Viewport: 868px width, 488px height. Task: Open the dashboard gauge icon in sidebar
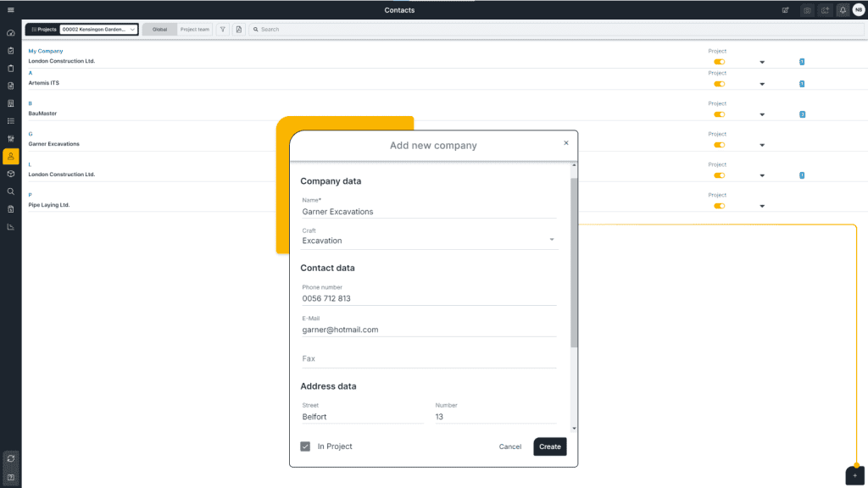(x=10, y=33)
